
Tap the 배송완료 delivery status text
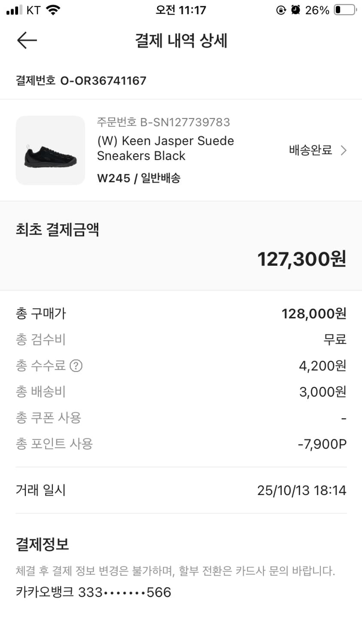pos(310,150)
